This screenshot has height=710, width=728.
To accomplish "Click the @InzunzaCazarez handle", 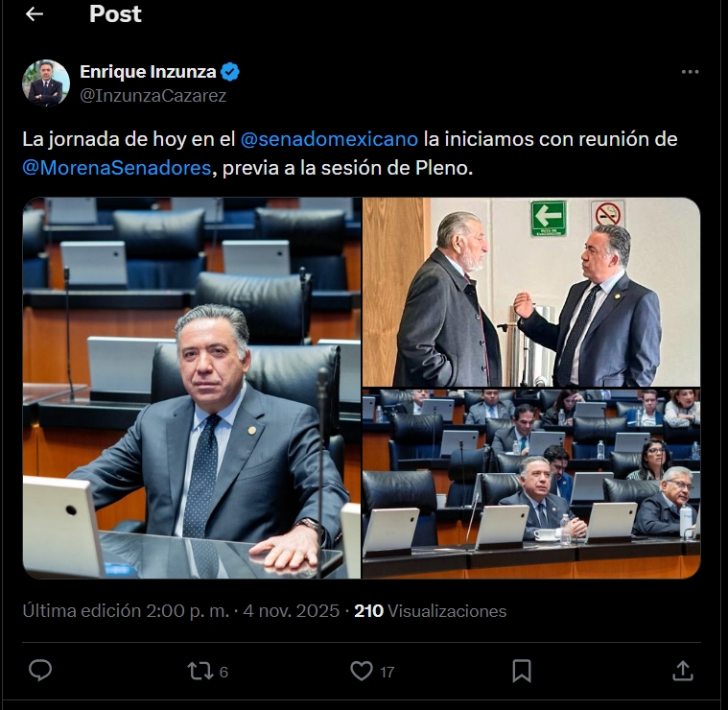I will click(153, 96).
